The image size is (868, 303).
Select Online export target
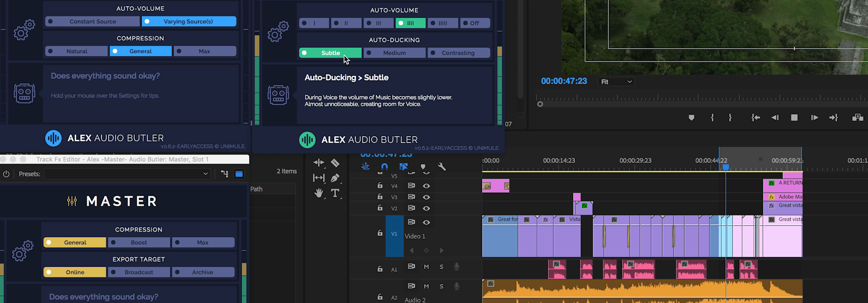point(75,272)
